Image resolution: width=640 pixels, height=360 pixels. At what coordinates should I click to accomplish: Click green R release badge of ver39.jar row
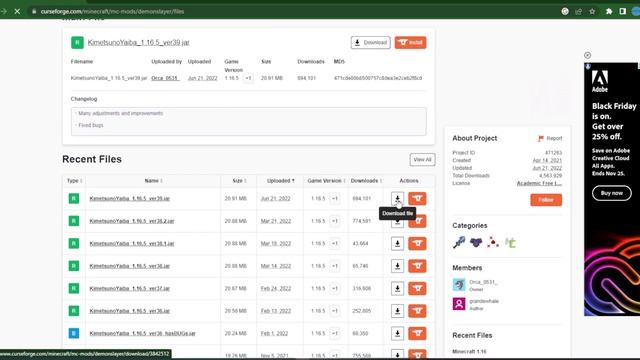[x=73, y=198]
